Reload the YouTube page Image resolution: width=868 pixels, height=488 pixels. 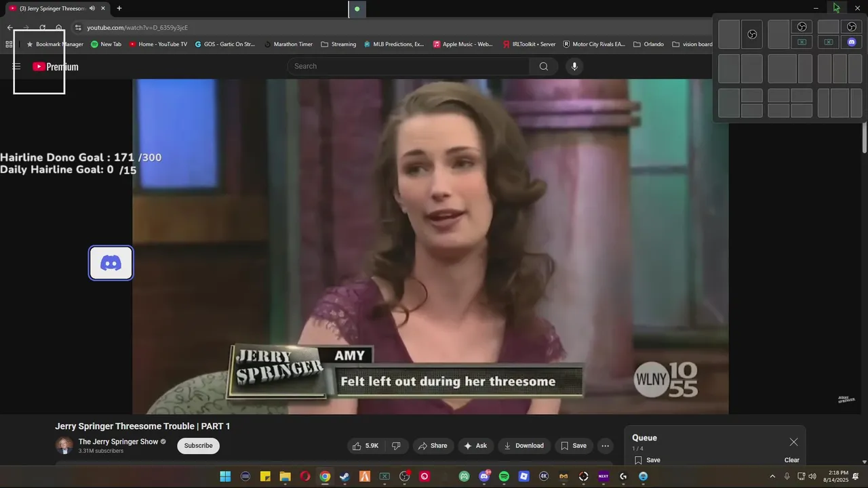[42, 28]
